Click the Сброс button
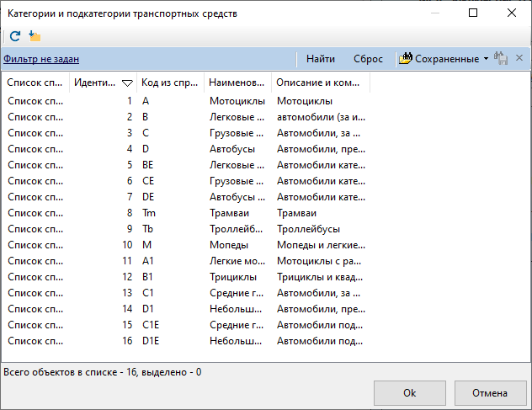The height and width of the screenshot is (410, 532). point(368,59)
